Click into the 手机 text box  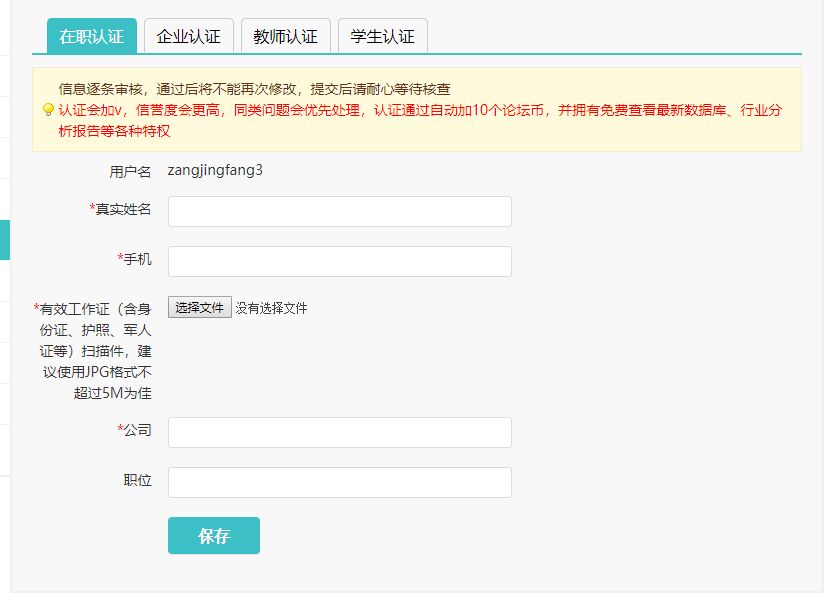339,262
